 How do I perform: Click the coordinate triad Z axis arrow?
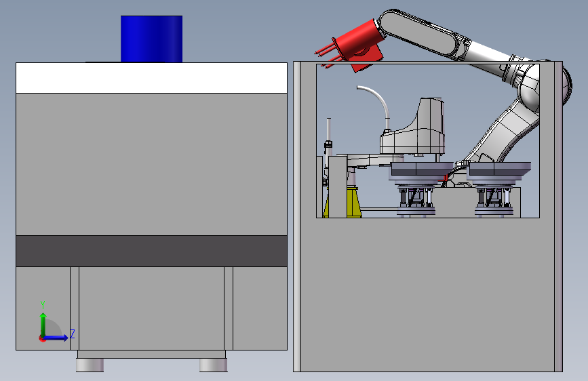coord(56,338)
